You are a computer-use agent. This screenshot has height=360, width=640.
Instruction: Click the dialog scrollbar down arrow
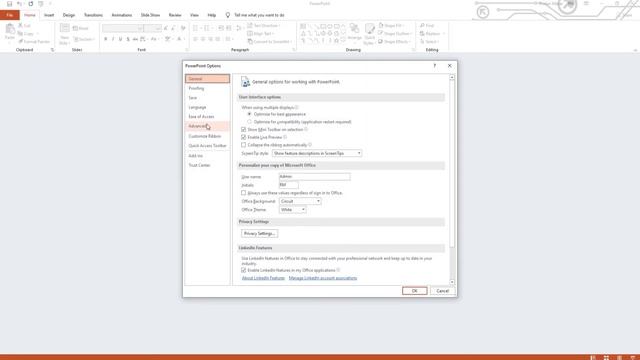point(452,282)
